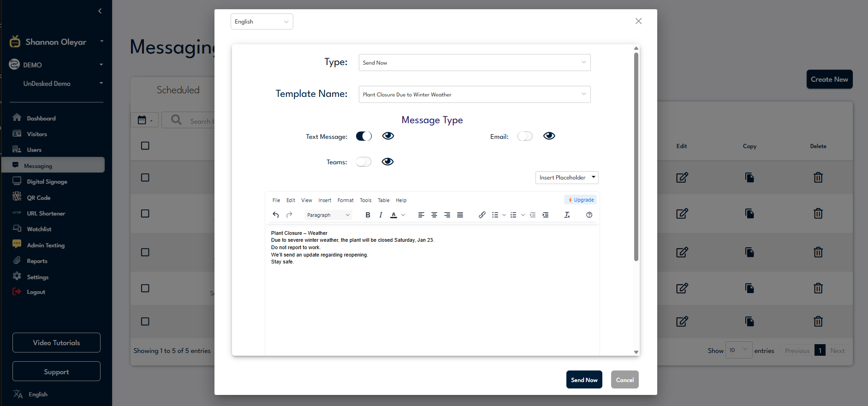Center align text in the editor
Screen dimensions: 868x406
point(434,215)
